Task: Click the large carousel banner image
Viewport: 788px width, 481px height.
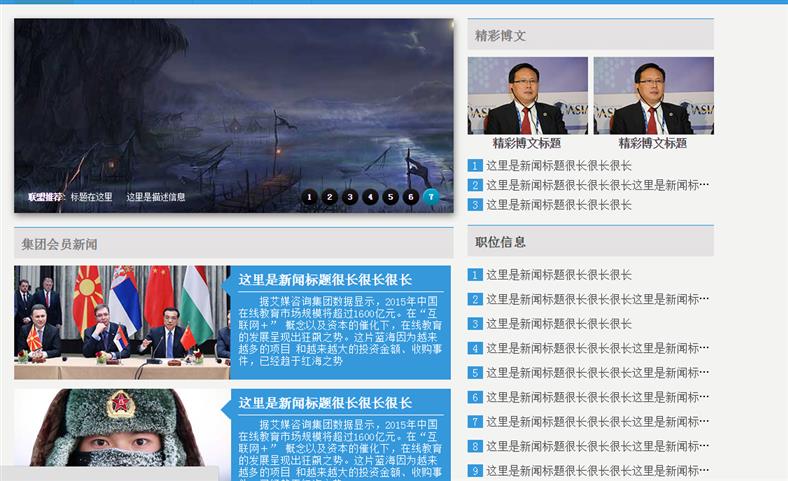Action: pos(233,100)
